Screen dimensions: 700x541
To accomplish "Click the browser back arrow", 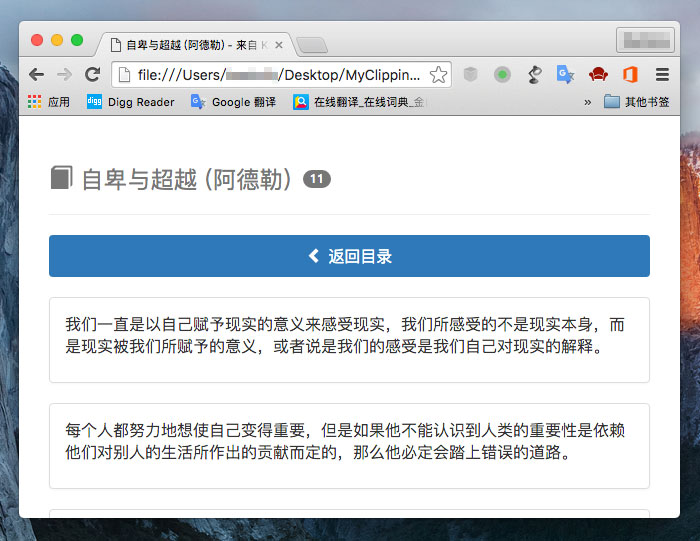I will [x=36, y=75].
